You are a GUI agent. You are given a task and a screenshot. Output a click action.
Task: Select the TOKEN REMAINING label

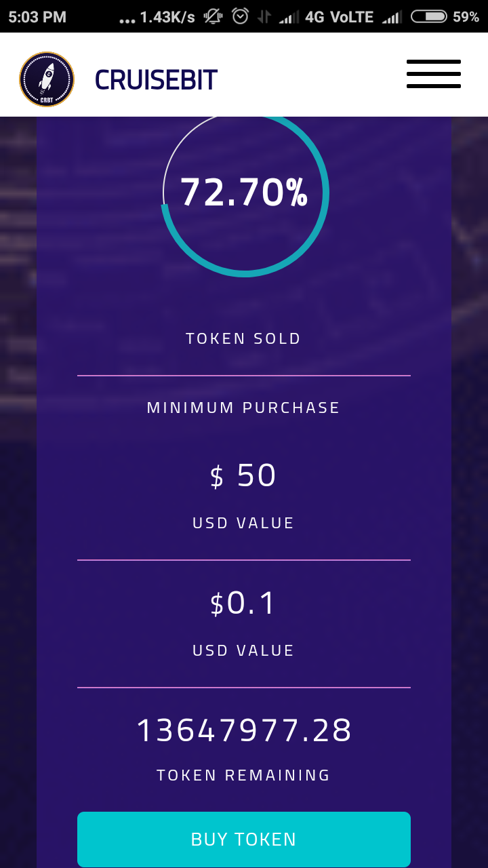(243, 775)
